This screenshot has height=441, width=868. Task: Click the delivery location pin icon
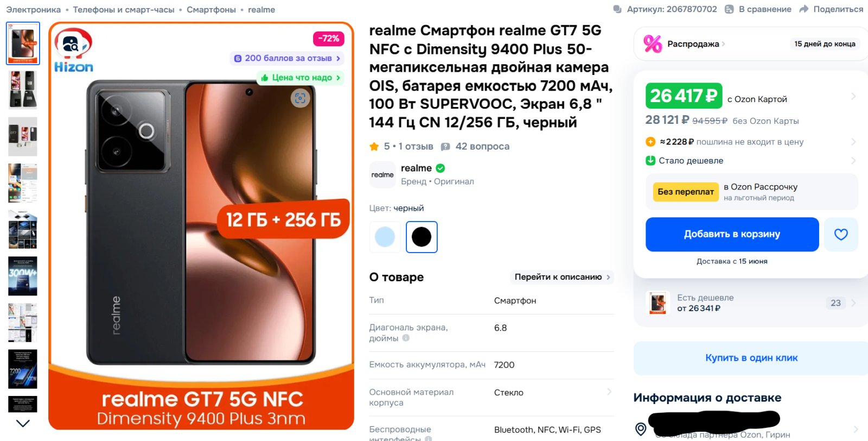(x=641, y=429)
